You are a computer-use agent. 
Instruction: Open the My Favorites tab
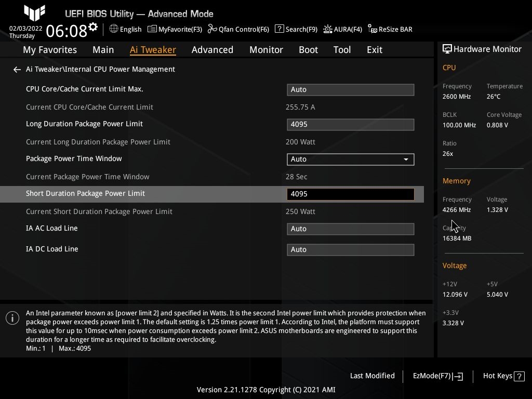[x=50, y=50]
